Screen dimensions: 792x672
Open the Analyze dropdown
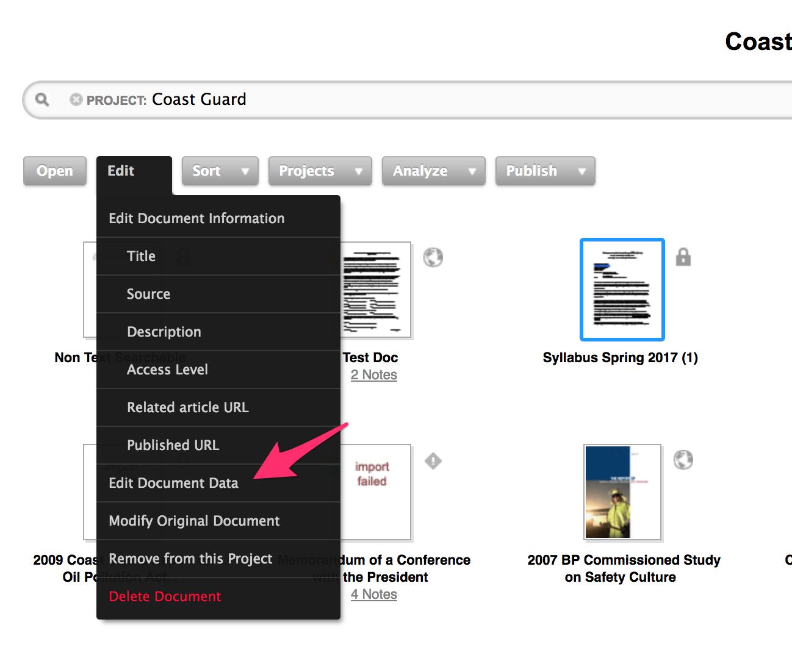click(433, 171)
